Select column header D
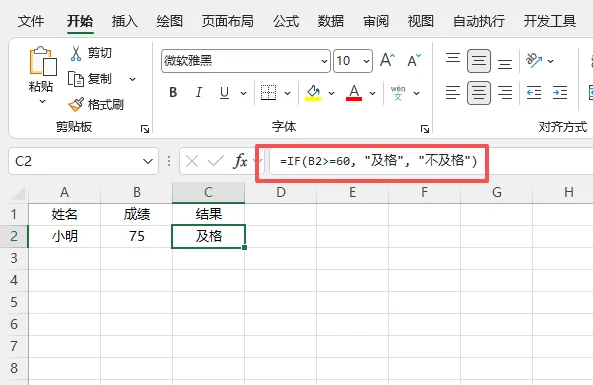Image resolution: width=593 pixels, height=385 pixels. (x=281, y=192)
